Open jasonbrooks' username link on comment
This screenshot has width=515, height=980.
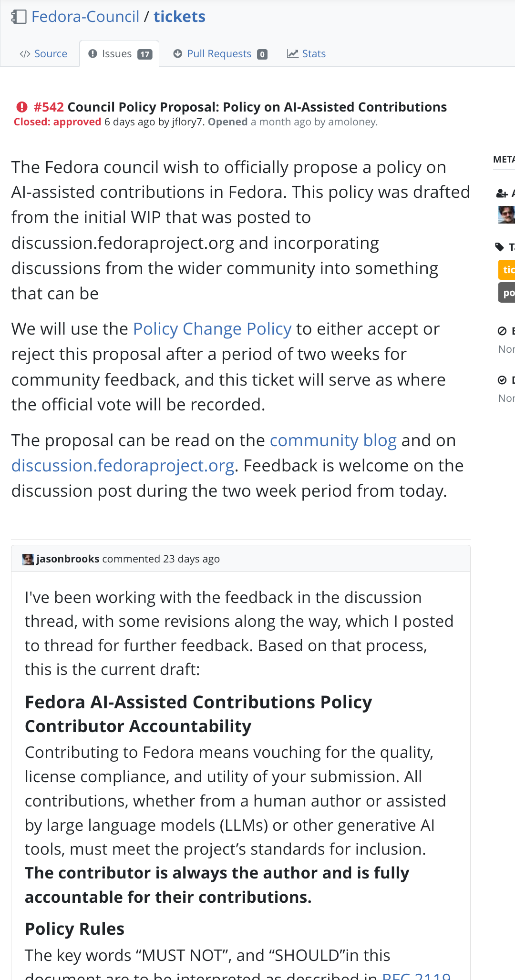[x=68, y=559]
